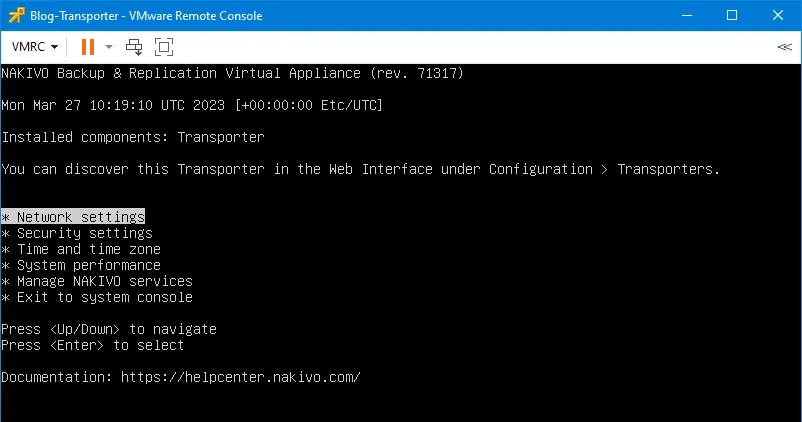Expand power options arrow beside pause
This screenshot has height=422, width=802.
[109, 47]
